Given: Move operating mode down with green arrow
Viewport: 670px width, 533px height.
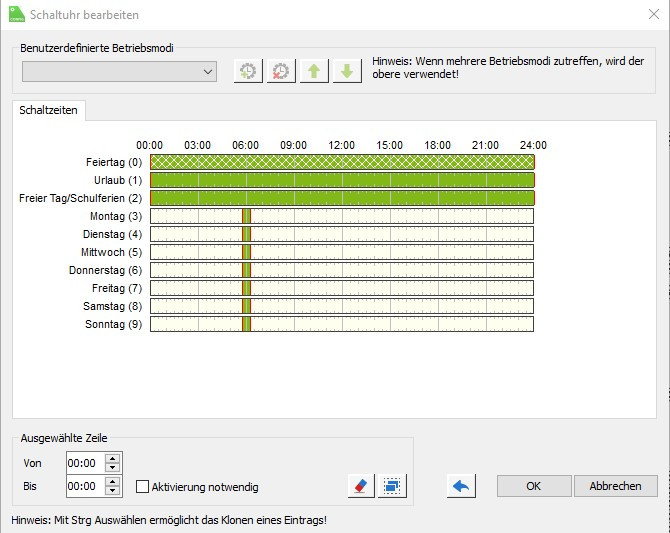Looking at the screenshot, I should pos(347,71).
